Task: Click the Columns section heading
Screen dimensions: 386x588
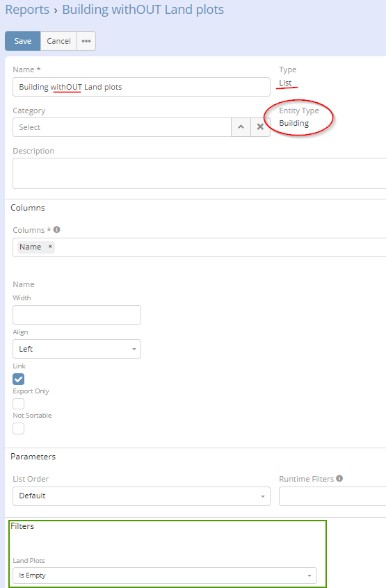Action: (28, 208)
